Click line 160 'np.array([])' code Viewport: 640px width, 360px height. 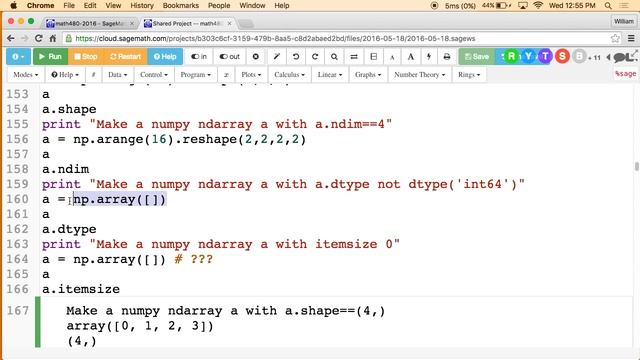(120, 199)
